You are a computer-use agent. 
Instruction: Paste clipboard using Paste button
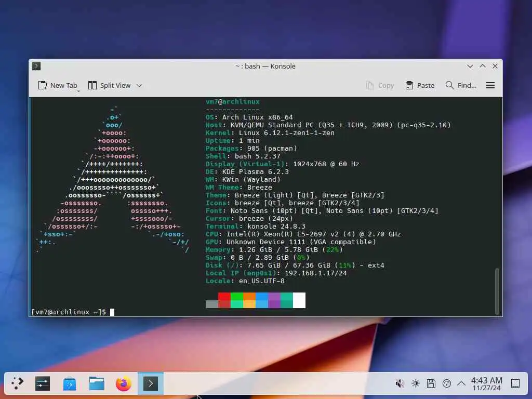click(420, 86)
